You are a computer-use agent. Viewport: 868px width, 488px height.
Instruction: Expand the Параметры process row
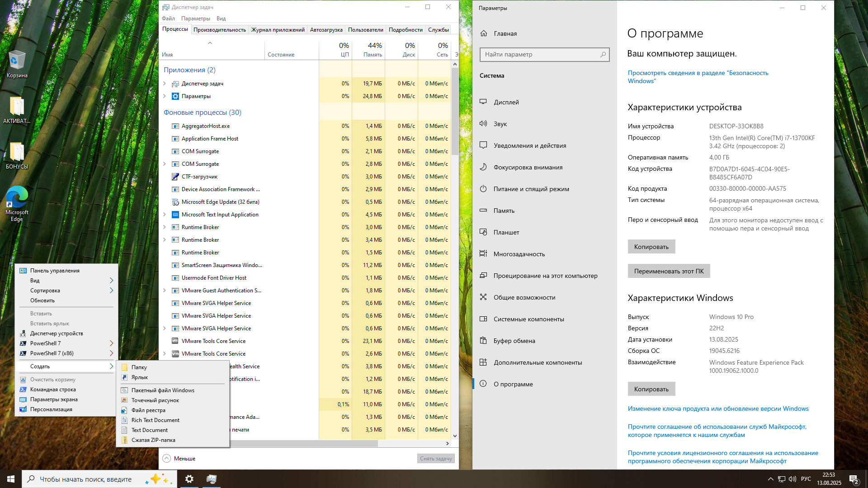point(165,96)
